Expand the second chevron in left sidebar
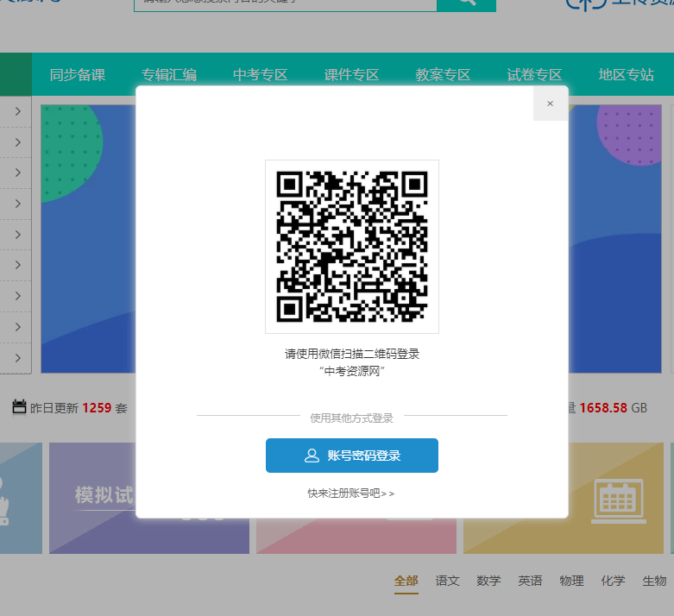This screenshot has width=674, height=616. tap(17, 142)
